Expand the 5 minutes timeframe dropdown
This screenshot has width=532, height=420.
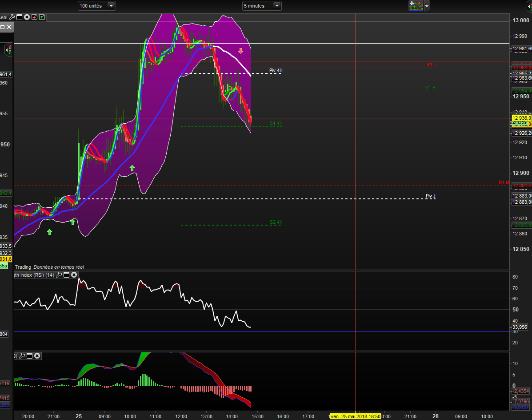[x=276, y=6]
